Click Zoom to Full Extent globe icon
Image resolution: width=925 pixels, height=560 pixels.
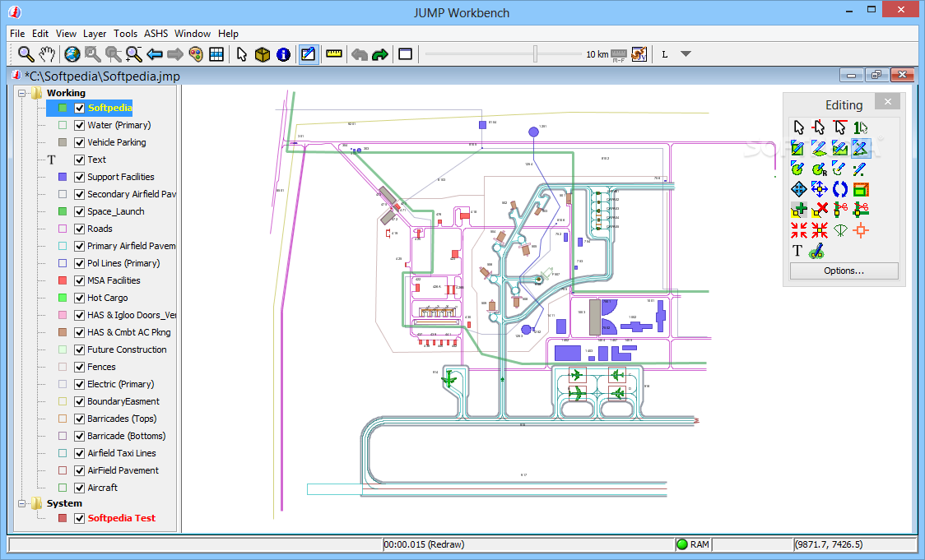[x=72, y=54]
